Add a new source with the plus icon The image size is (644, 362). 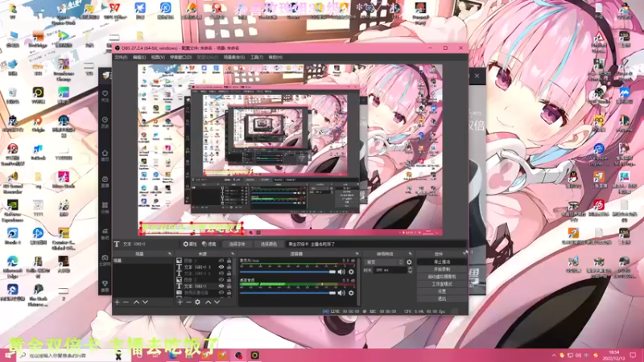click(x=180, y=302)
